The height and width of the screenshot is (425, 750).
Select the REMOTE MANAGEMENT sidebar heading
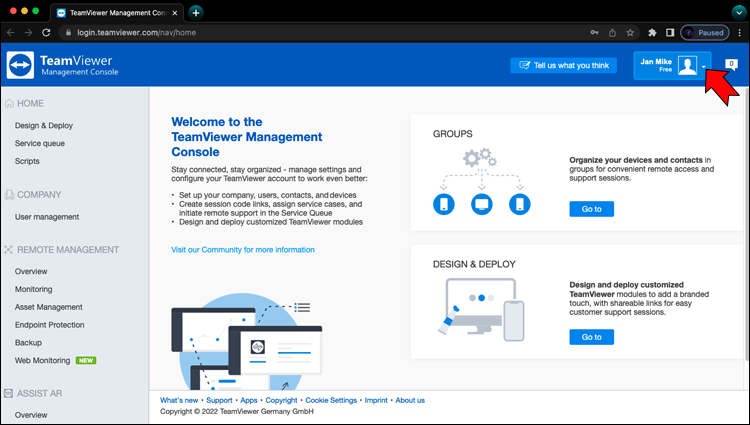click(x=68, y=250)
